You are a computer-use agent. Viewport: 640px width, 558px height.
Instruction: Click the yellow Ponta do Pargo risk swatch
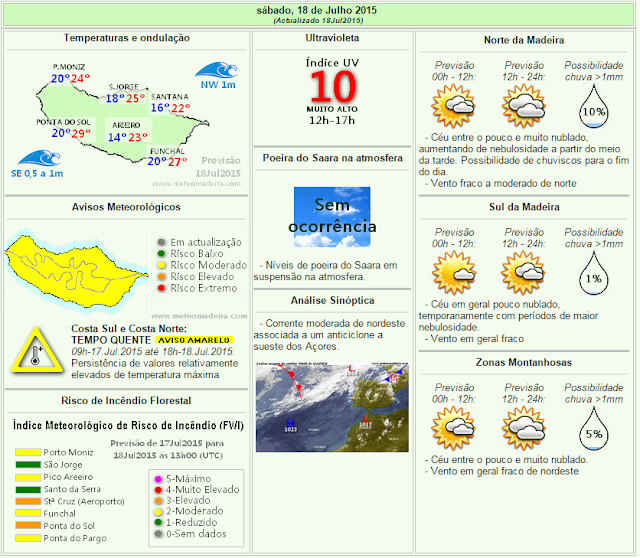click(x=28, y=538)
